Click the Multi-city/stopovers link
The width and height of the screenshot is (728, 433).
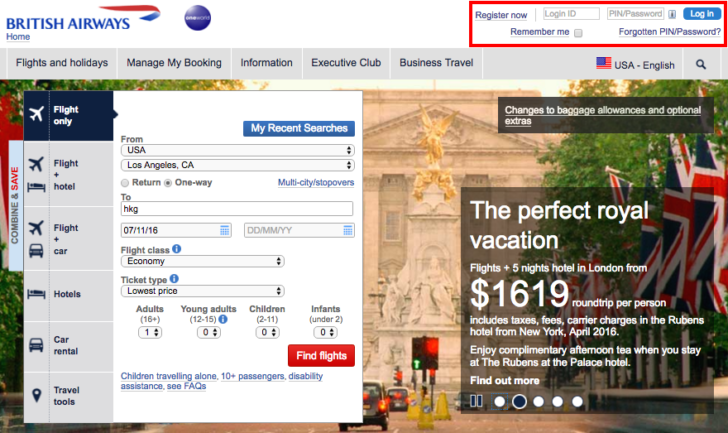click(316, 182)
